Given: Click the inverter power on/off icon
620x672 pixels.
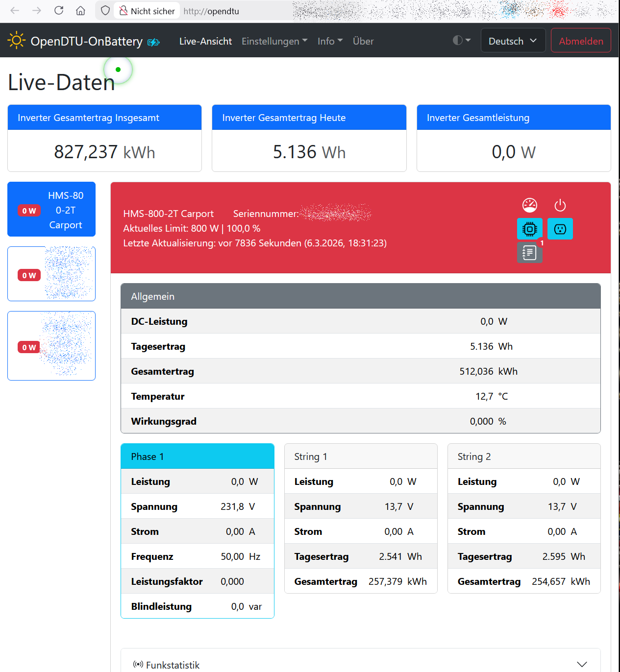Looking at the screenshot, I should [560, 205].
